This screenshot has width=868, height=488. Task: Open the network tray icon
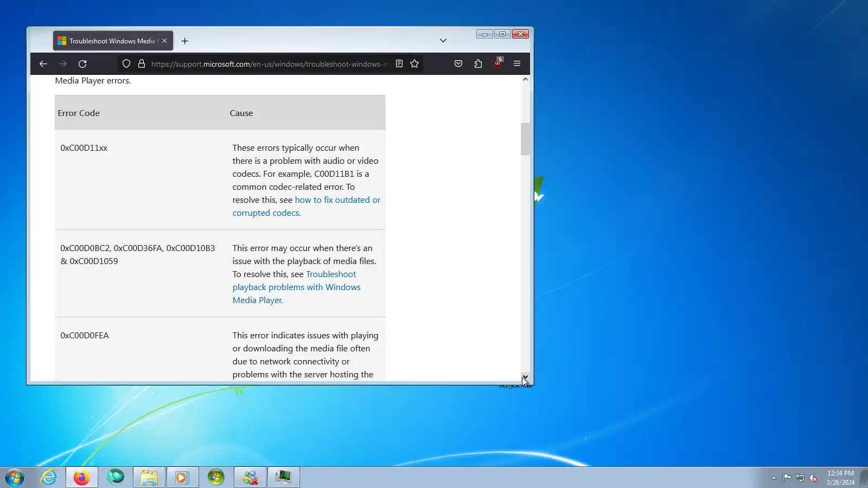(800, 478)
